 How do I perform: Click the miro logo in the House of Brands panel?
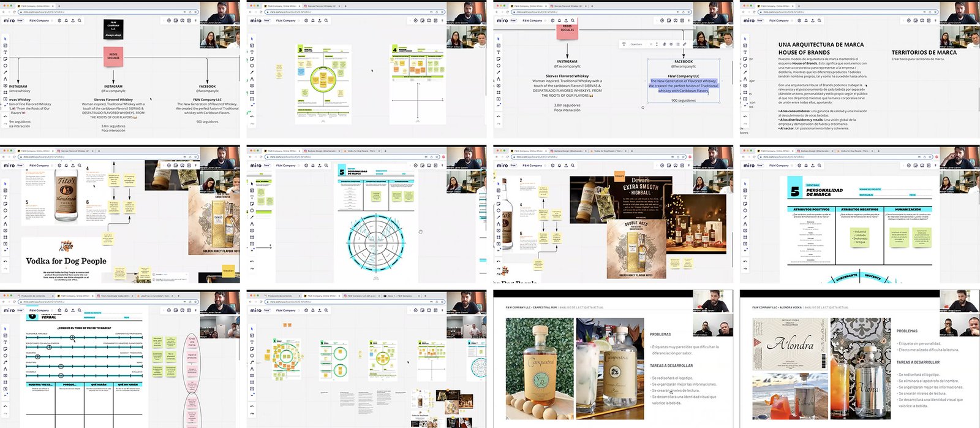coord(749,20)
